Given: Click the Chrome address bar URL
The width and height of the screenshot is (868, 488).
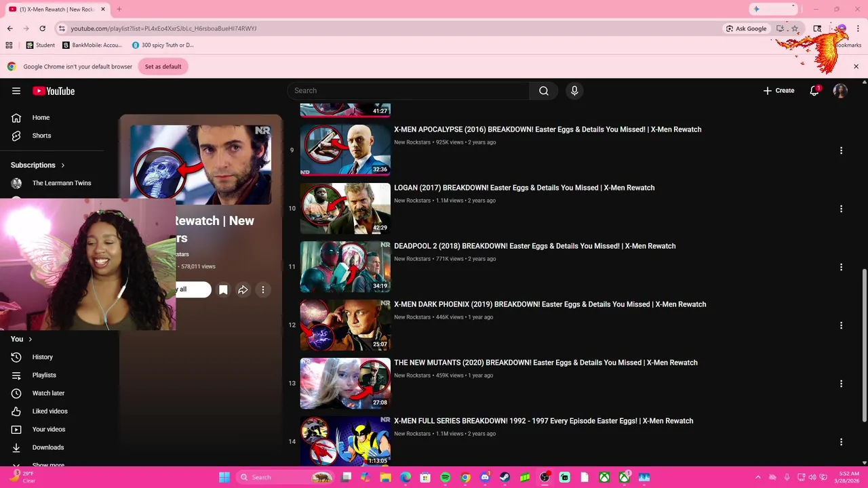Looking at the screenshot, I should pyautogui.click(x=163, y=28).
